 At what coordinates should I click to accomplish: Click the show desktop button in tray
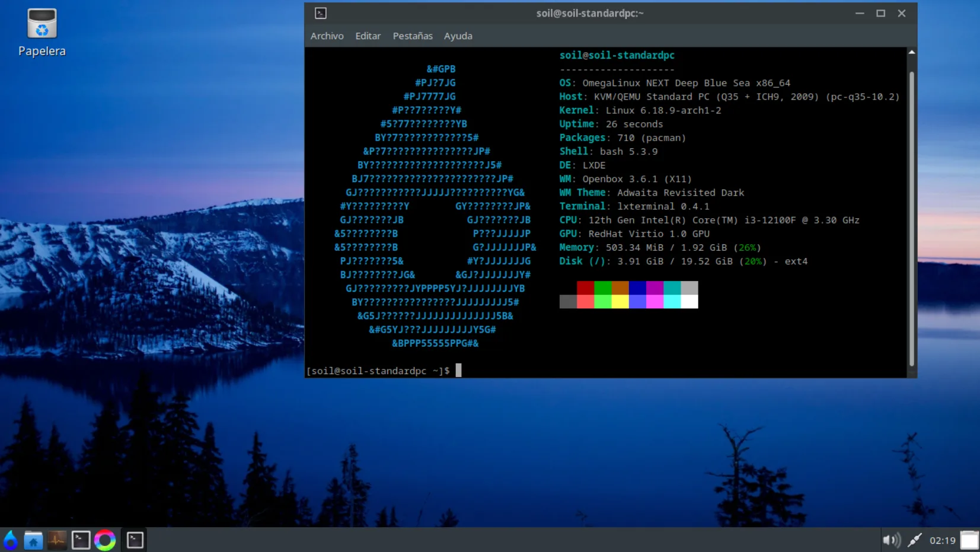(x=969, y=540)
